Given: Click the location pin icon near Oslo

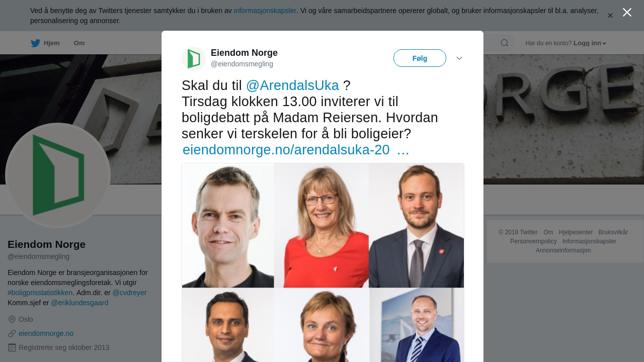Looking at the screenshot, I should click(x=12, y=319).
